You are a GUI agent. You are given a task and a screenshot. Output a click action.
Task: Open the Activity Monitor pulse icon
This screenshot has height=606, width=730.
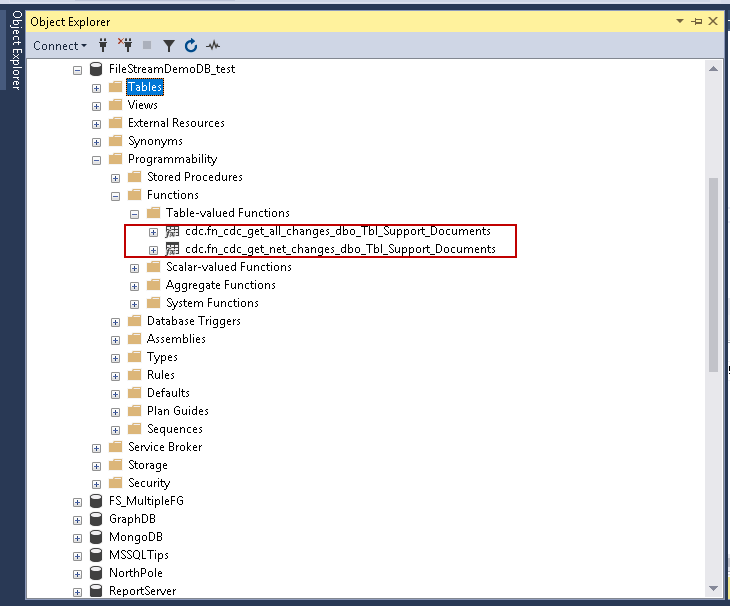213,45
